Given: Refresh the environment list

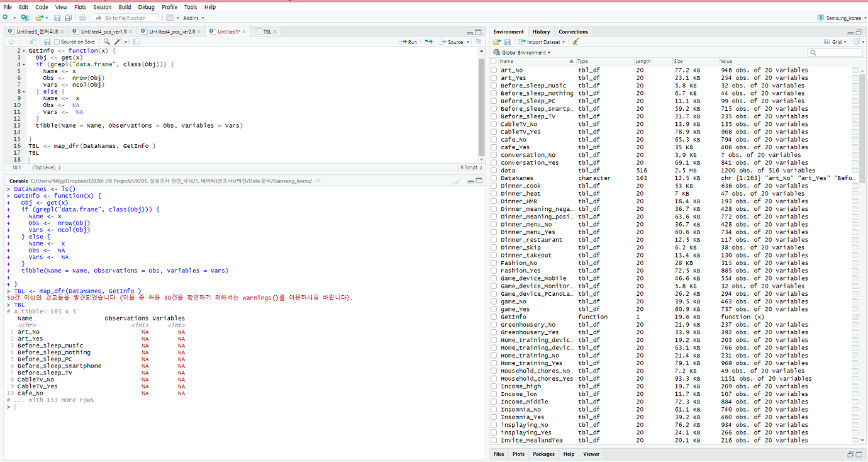Looking at the screenshot, I should 857,42.
